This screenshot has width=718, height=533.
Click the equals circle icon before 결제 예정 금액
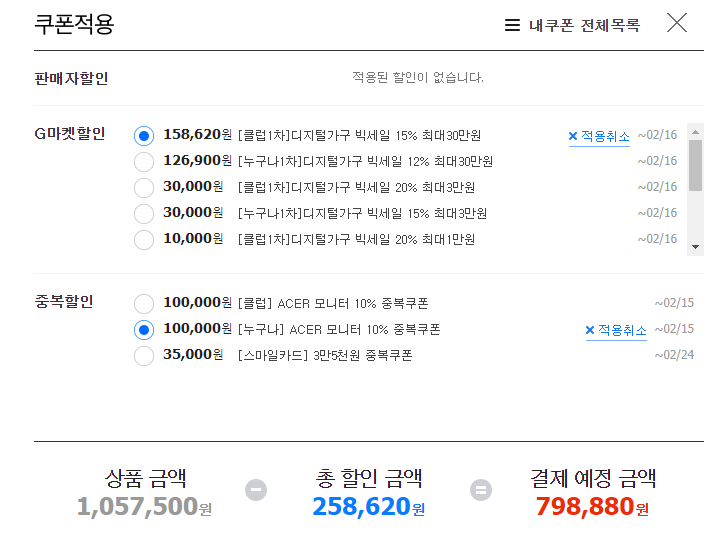pyautogui.click(x=481, y=490)
